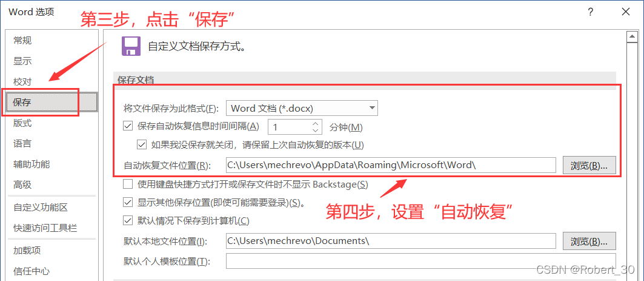This screenshot has width=644, height=281.
Task: Toggle 显示其他保存位置 checkbox
Action: tap(128, 202)
